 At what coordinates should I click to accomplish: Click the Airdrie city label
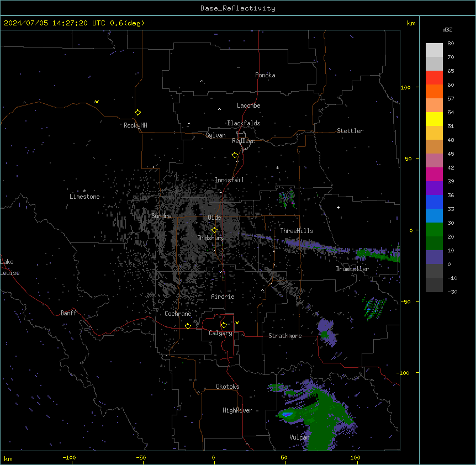click(223, 297)
